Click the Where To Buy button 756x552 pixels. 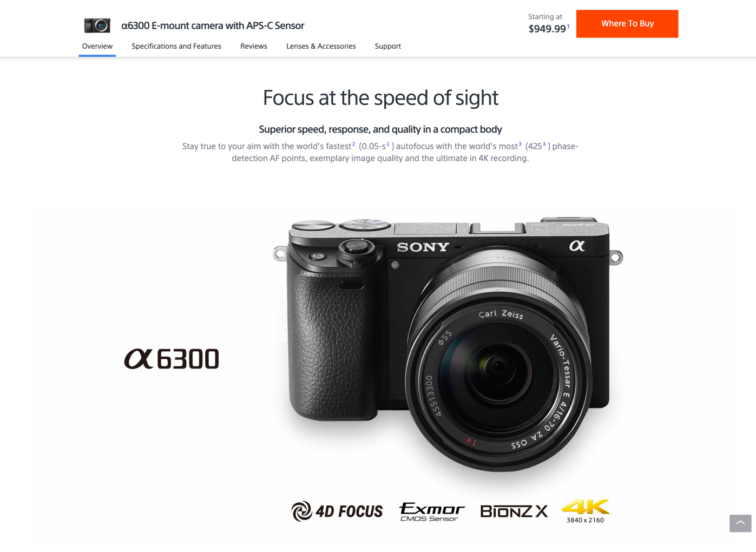[x=627, y=24]
